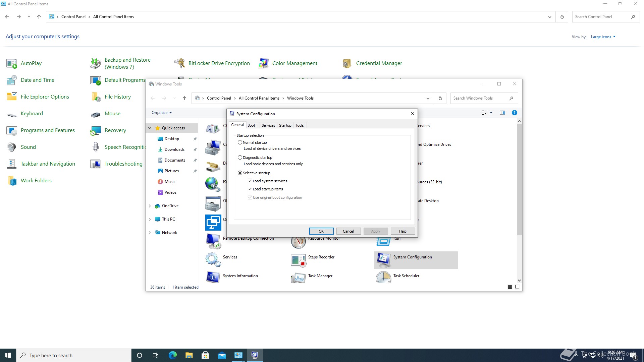This screenshot has height=362, width=644.
Task: Go up one level in Windows Tools
Action: pyautogui.click(x=184, y=98)
